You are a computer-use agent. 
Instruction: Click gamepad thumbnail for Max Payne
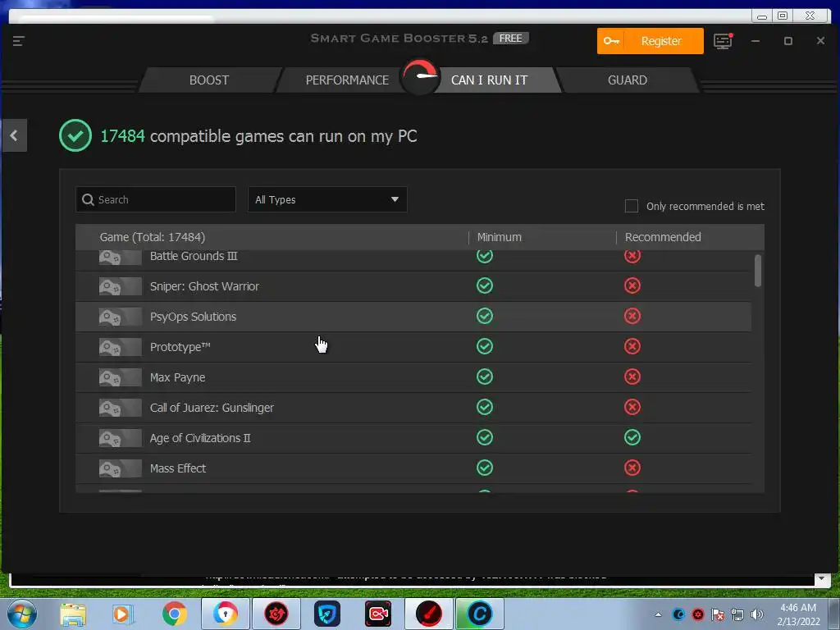tap(121, 377)
